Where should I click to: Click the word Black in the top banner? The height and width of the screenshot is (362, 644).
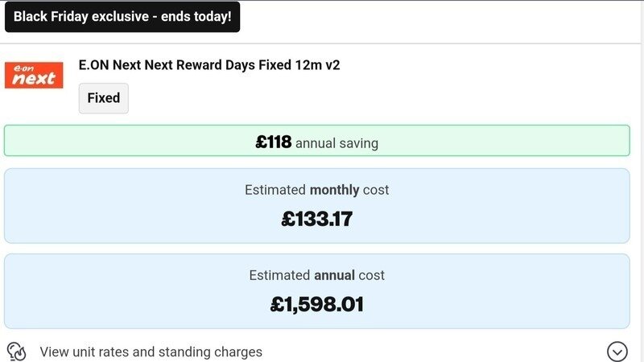(x=31, y=16)
